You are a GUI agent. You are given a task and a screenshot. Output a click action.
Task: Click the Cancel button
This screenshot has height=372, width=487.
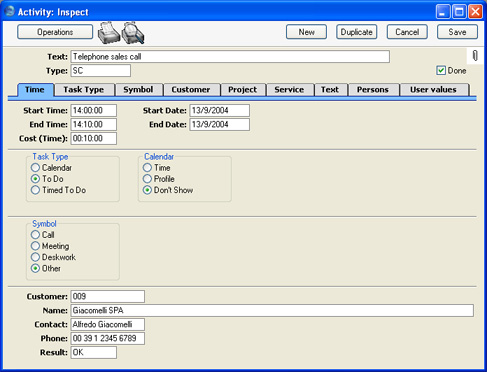pyautogui.click(x=407, y=32)
